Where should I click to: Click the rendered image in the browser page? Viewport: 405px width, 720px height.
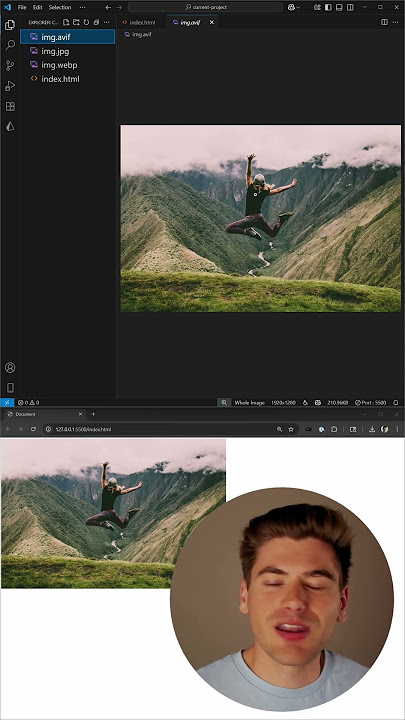click(113, 513)
